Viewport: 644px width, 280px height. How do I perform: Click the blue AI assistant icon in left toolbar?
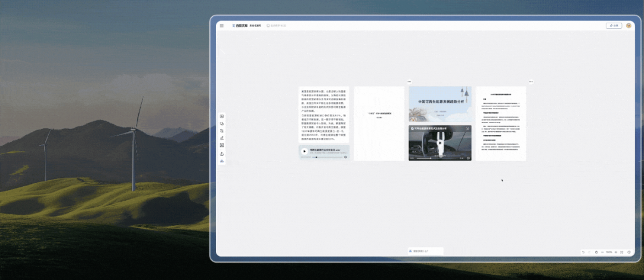222,161
